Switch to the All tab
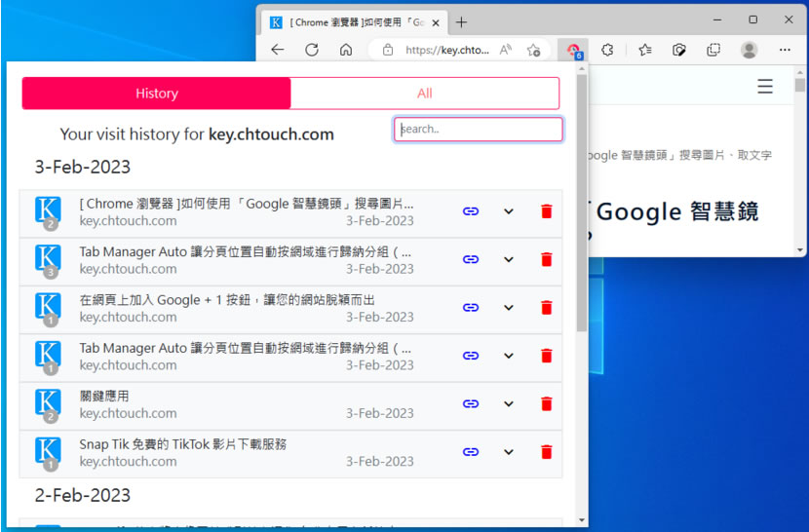Viewport: 809px width, 532px height. pos(424,94)
